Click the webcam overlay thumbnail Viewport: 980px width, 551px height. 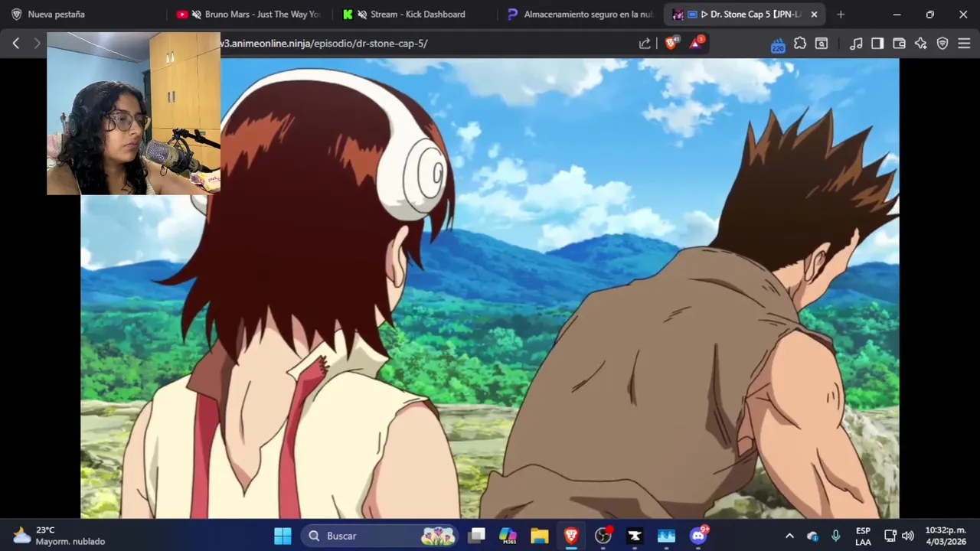click(133, 113)
